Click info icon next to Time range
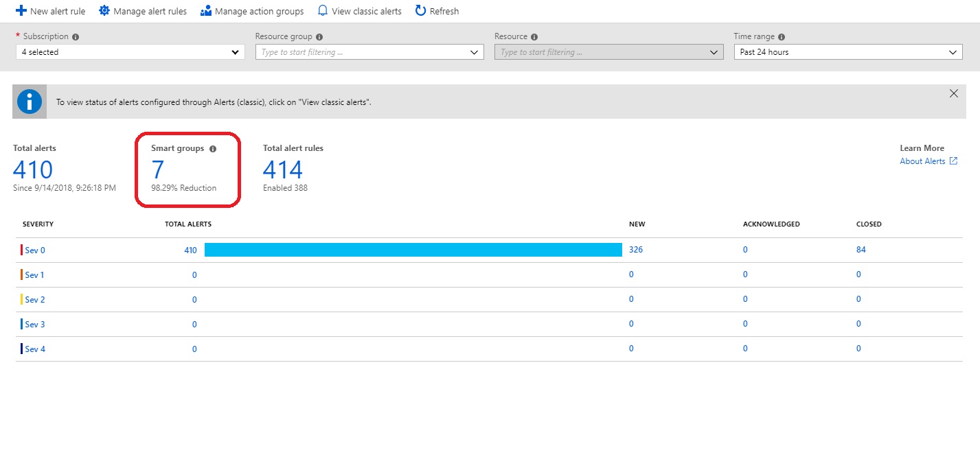The image size is (980, 468). click(782, 37)
